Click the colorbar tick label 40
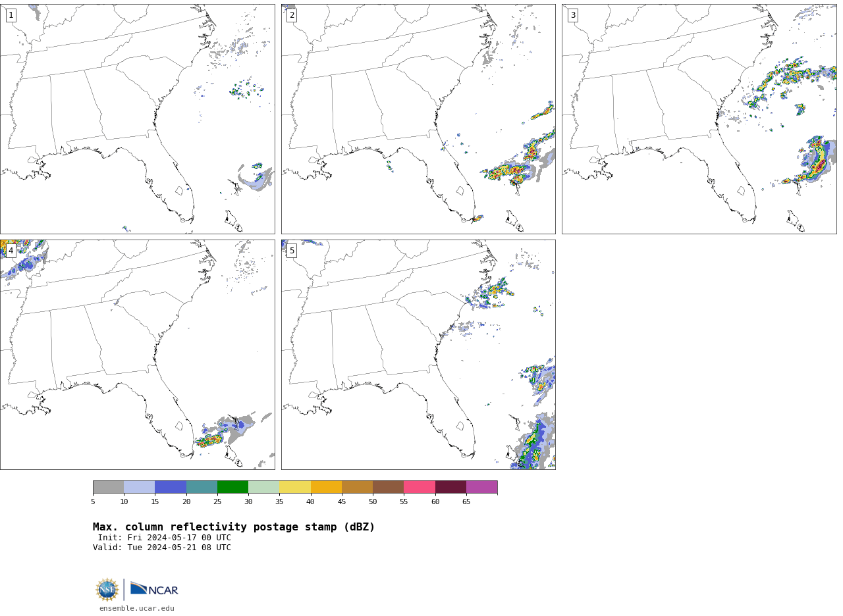 [x=311, y=502]
